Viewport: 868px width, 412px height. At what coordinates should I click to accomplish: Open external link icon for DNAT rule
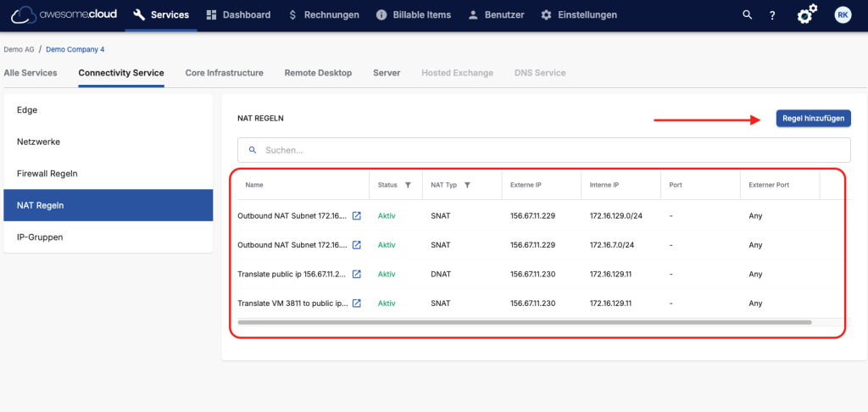click(x=357, y=274)
